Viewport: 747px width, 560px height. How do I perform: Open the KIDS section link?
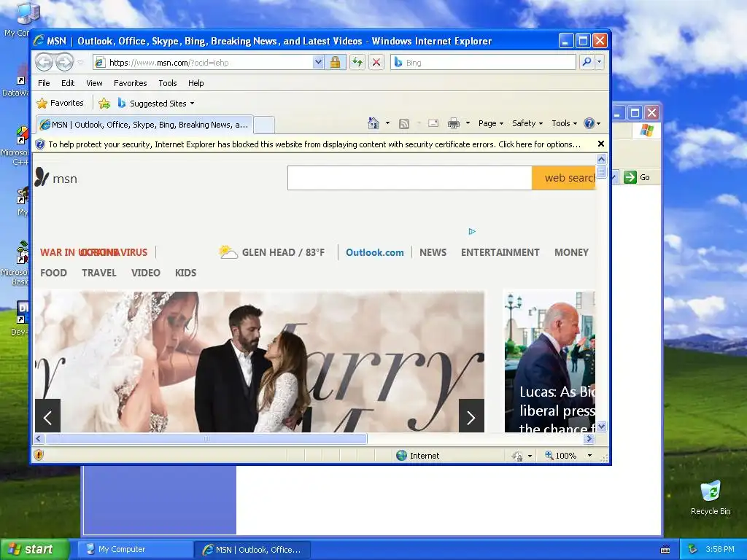pyautogui.click(x=185, y=273)
